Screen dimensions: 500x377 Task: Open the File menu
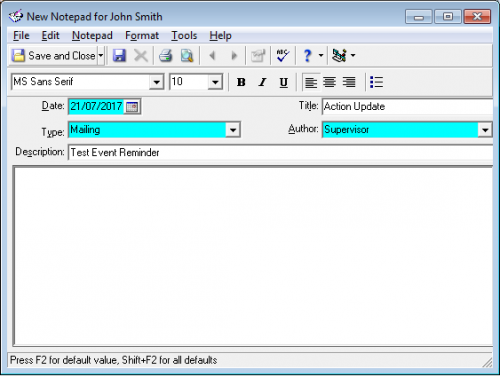(x=21, y=36)
